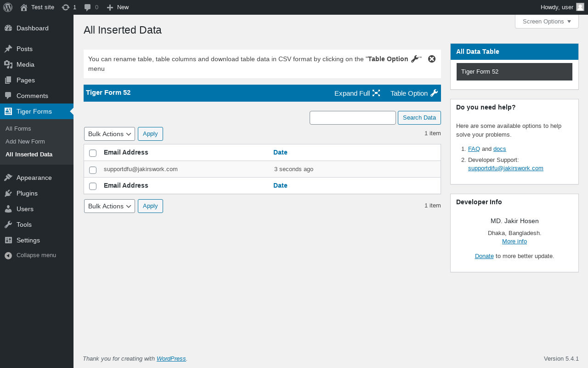Focus the search data text field

353,118
